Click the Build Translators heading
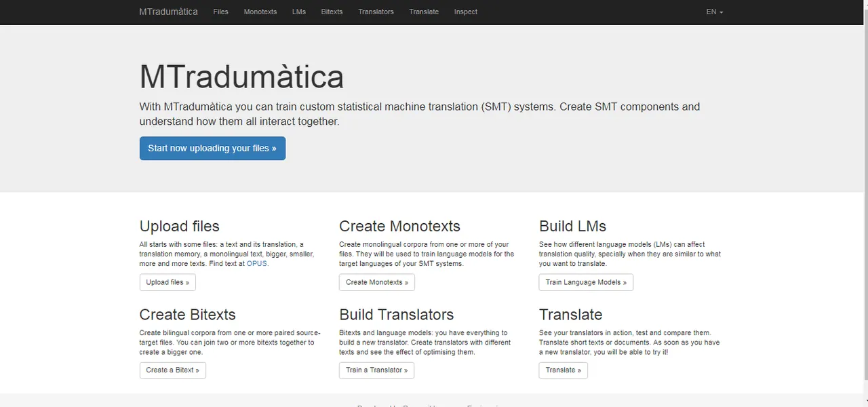This screenshot has width=868, height=407. pyautogui.click(x=396, y=315)
